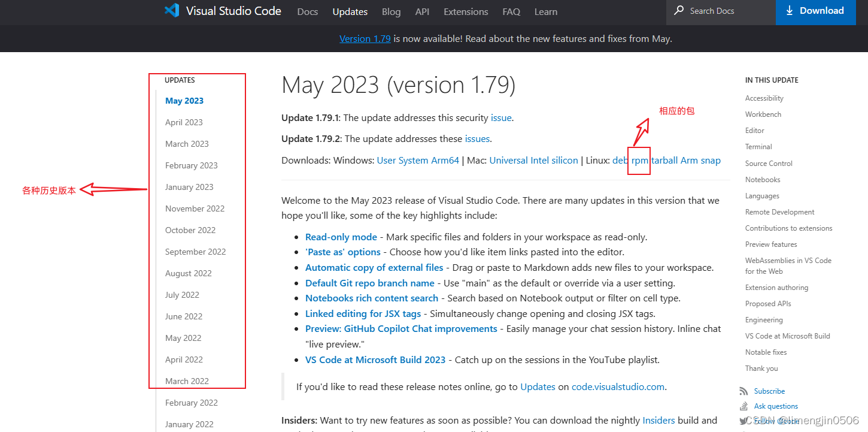The image size is (868, 432).
Task: Open GitHub Copilot Chat improvements link
Action: (401, 328)
